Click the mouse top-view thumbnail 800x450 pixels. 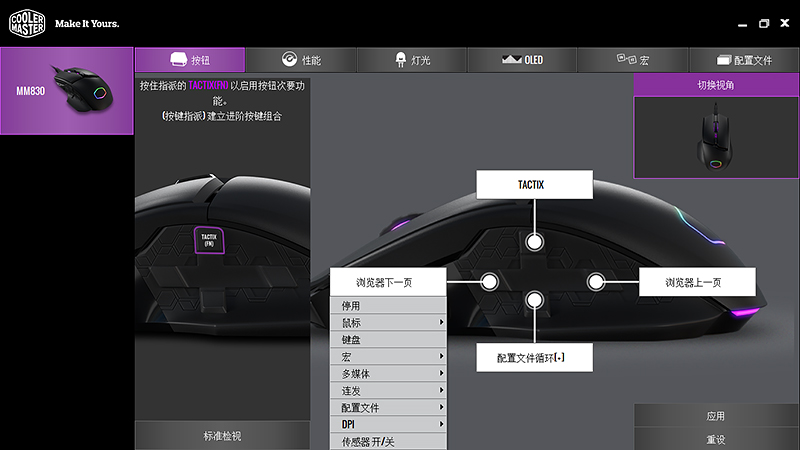pos(716,137)
